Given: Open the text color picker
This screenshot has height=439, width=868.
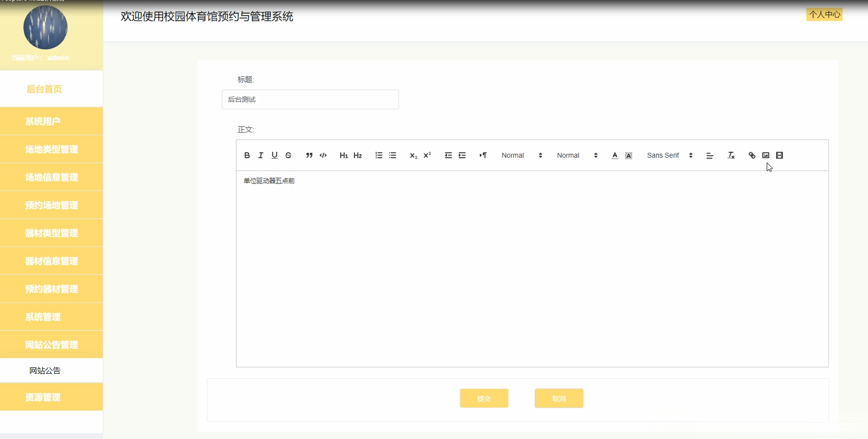Looking at the screenshot, I should [x=615, y=155].
